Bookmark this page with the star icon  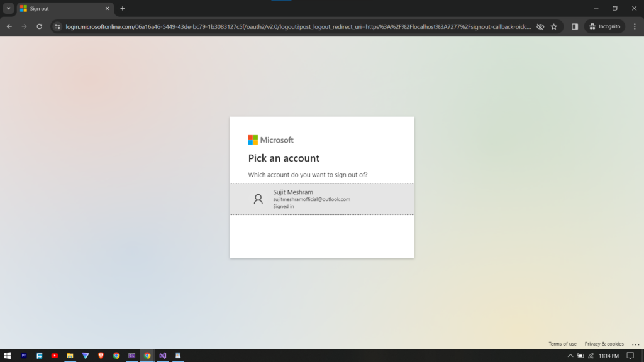pos(553,26)
